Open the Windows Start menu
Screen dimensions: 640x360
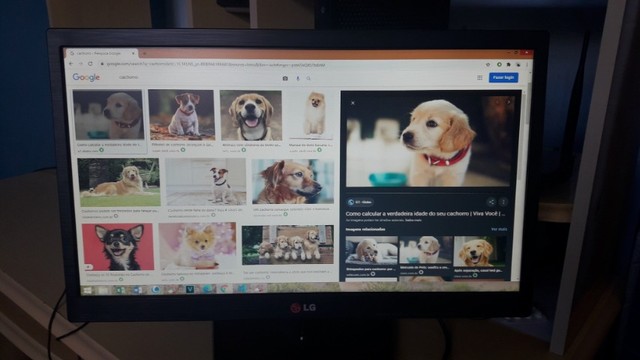[x=87, y=290]
